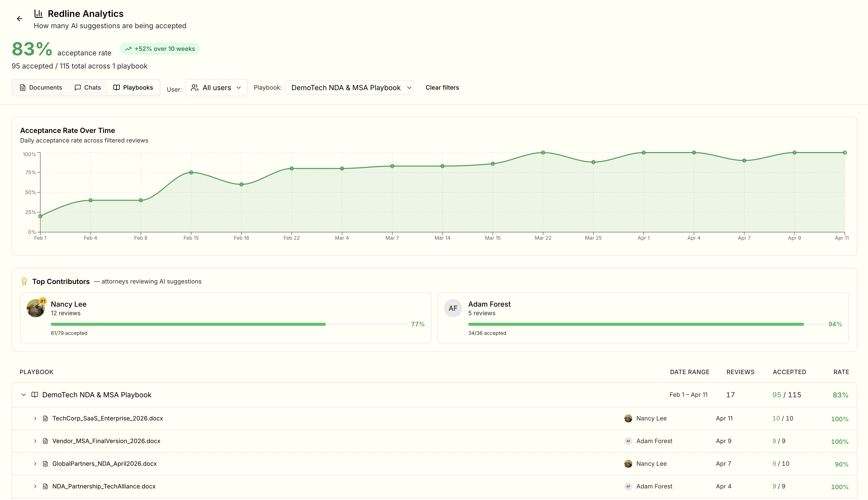This screenshot has height=500, width=868.
Task: Click the document icon on the Documents tab
Action: (x=23, y=88)
